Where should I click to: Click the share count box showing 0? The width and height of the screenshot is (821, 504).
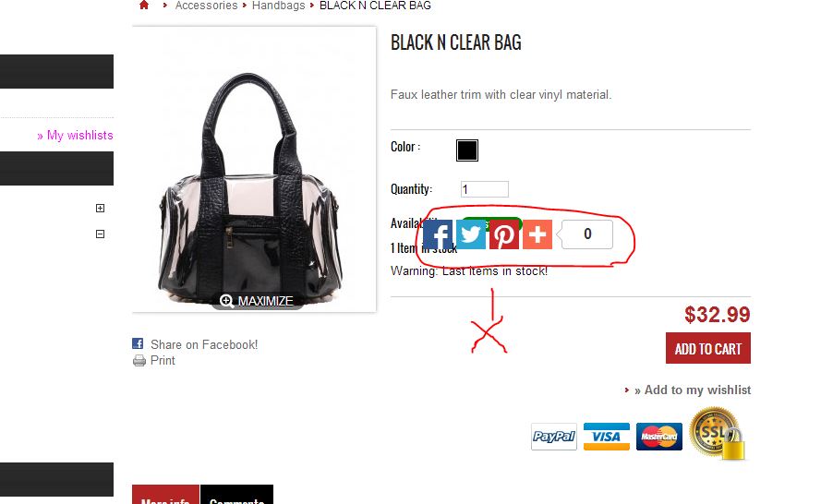(586, 234)
